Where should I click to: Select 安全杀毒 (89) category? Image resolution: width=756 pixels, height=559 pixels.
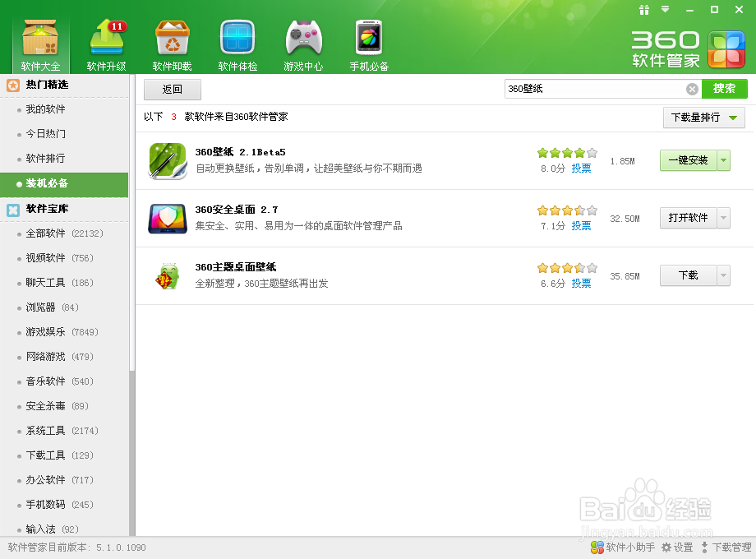tap(58, 405)
